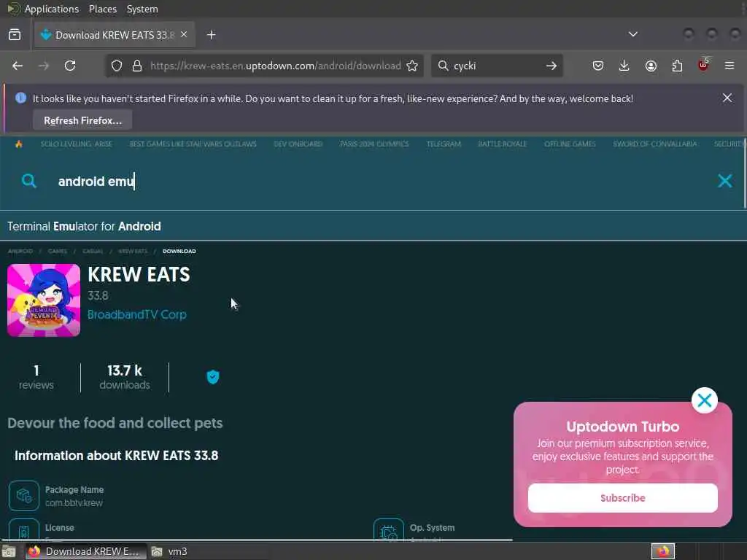
Task: Open the Firefox downloads panel
Action: coord(624,66)
